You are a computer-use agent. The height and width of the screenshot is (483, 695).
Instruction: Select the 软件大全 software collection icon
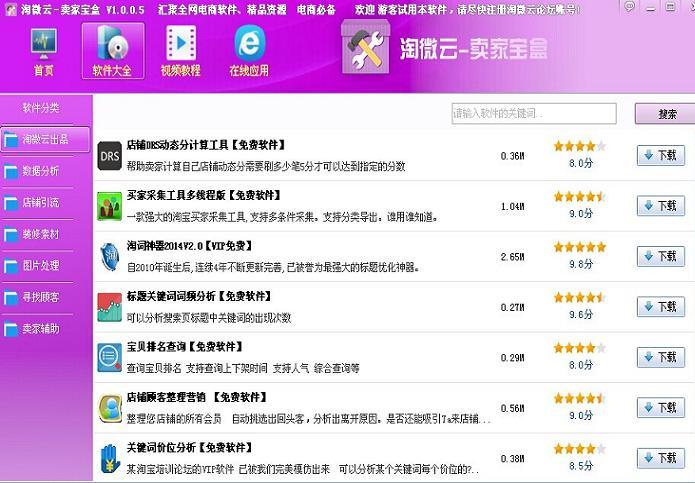click(x=113, y=51)
